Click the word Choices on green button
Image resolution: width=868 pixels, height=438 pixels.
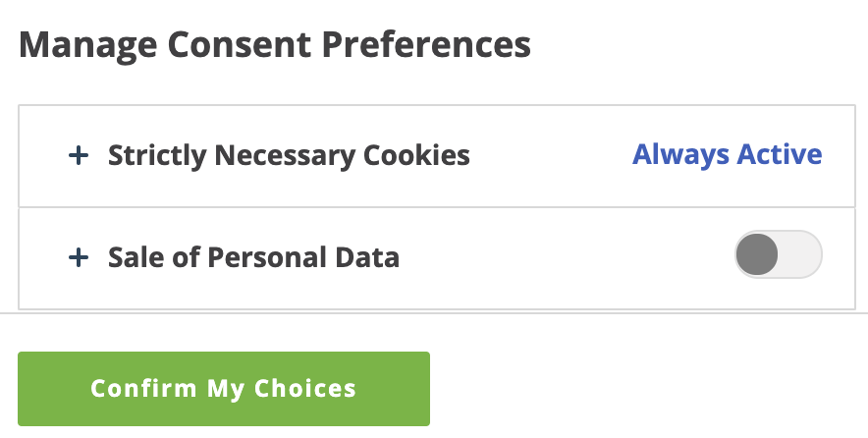click(x=304, y=388)
